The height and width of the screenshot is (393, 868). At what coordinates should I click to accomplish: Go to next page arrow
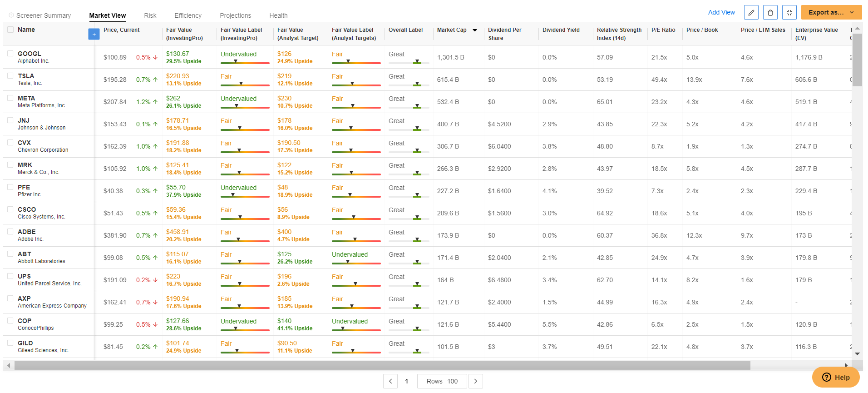coord(475,381)
